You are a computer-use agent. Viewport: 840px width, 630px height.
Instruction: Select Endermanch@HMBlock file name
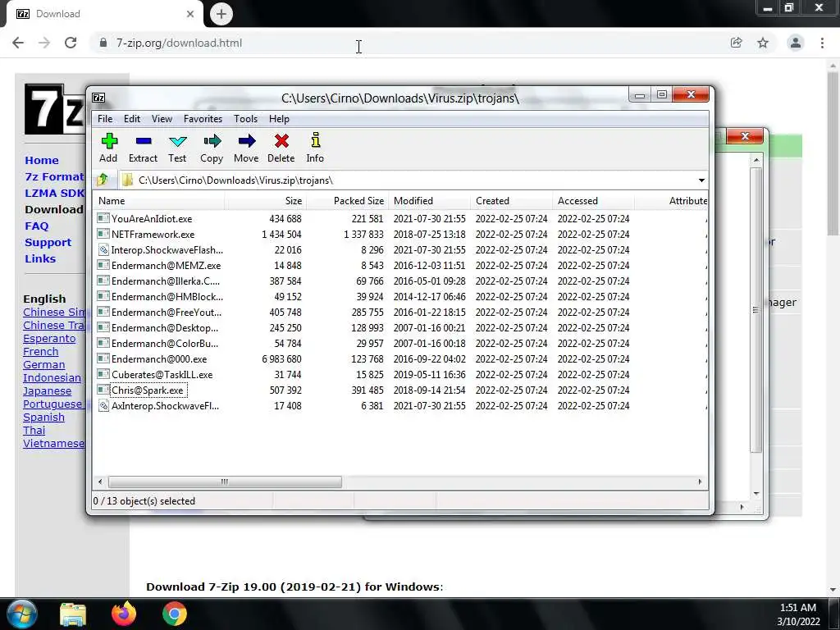[167, 296]
